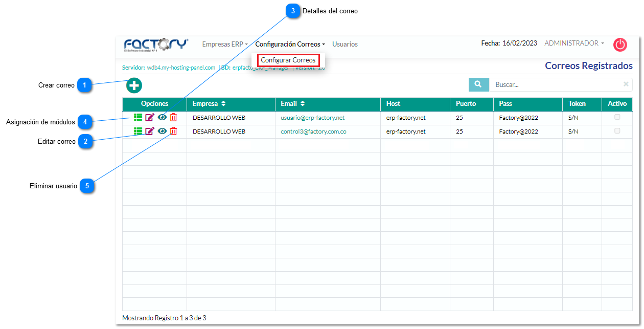This screenshot has height=329, width=644.
Task: View details of control3@factory.com.co email
Action: (x=162, y=131)
